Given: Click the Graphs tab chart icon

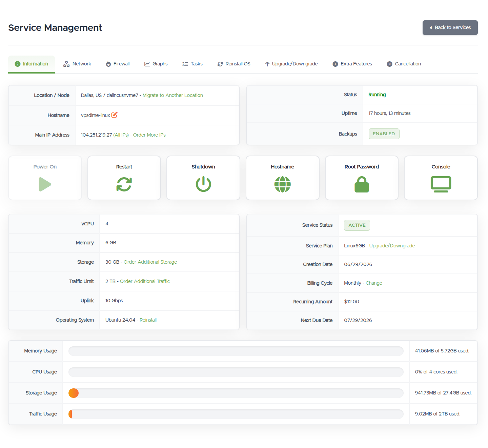Looking at the screenshot, I should pos(147,64).
